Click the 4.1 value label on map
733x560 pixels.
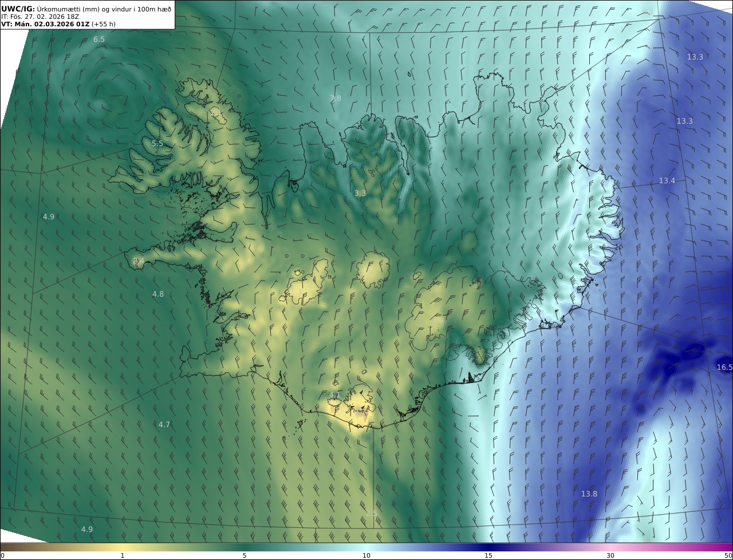334,395
